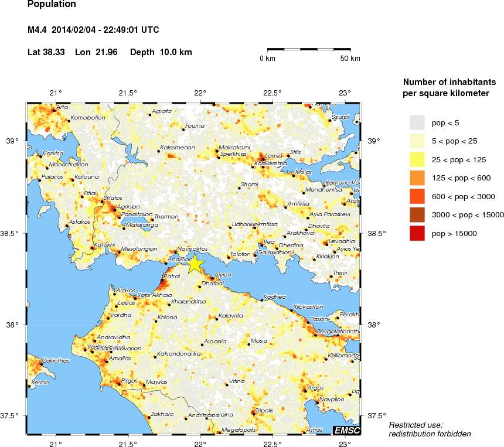This screenshot has height=447, width=504.
Task: Click the Pirgos city marker
Action: (x=118, y=384)
